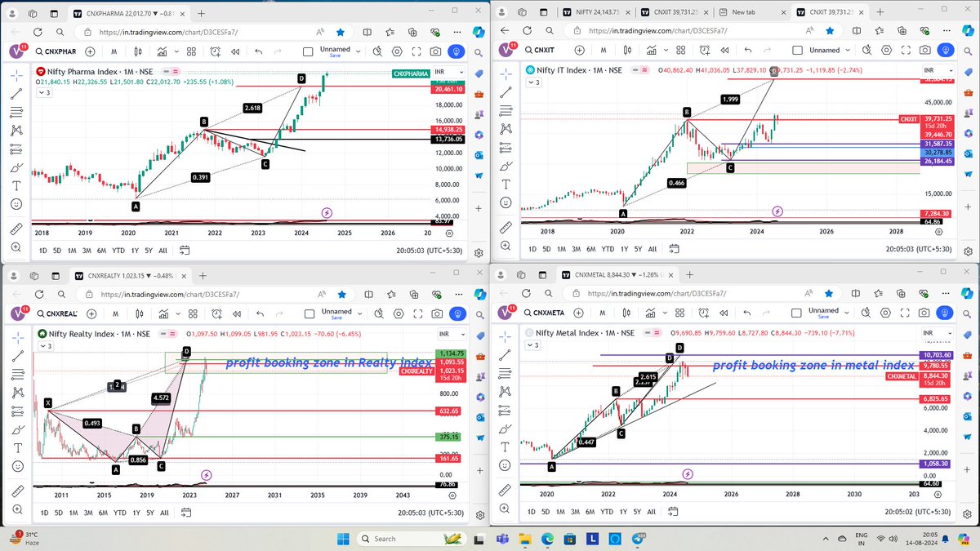Set 5Y date range in Pharma window
Viewport: 980px width, 551px height.
click(149, 250)
